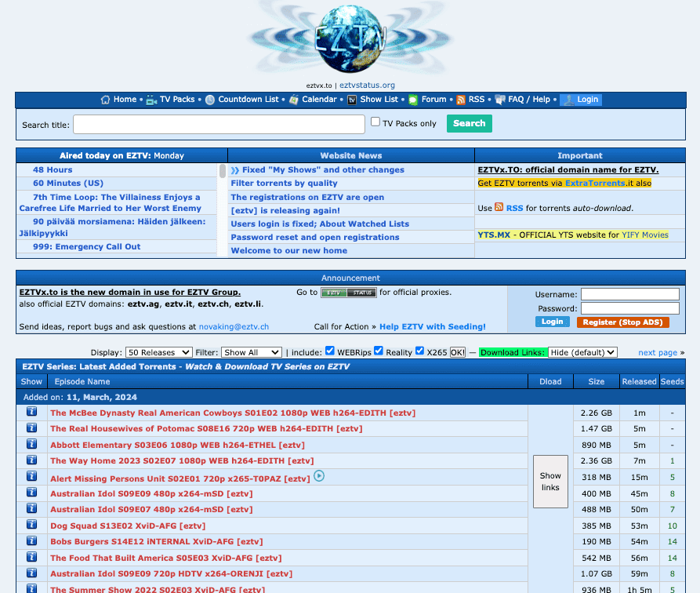Open ExtraTorrents link in Important panel
700x593 pixels.
pyautogui.click(x=595, y=184)
